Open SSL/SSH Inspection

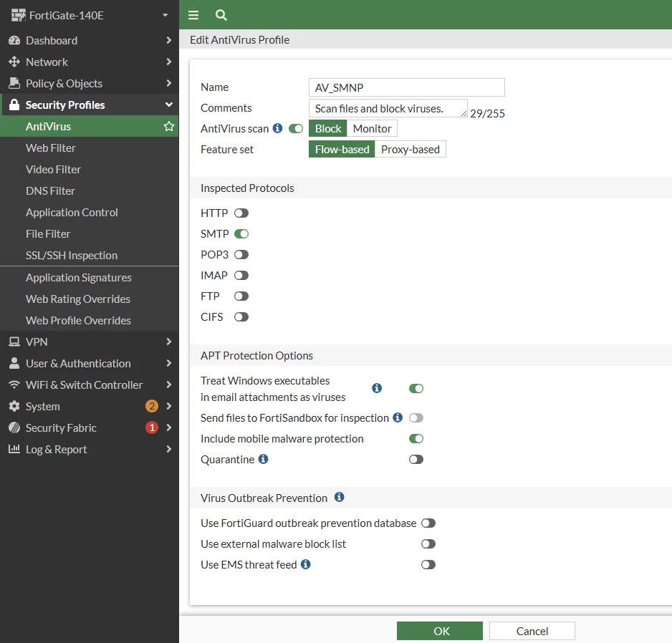pyautogui.click(x=89, y=255)
